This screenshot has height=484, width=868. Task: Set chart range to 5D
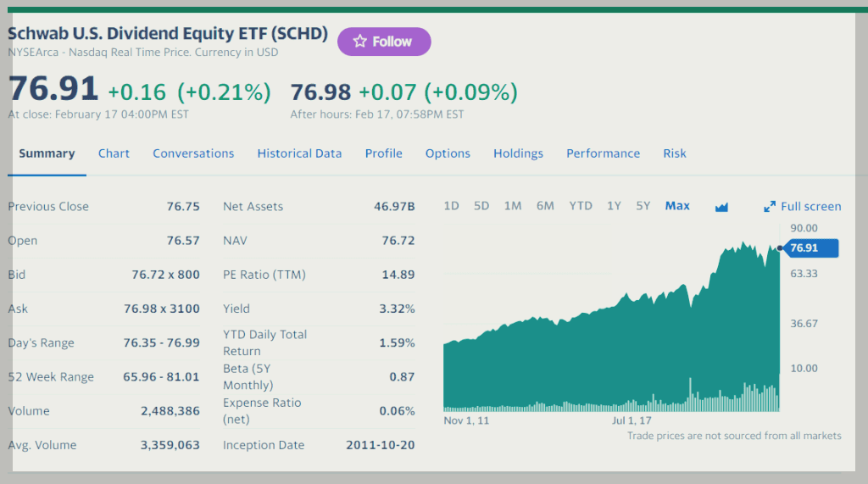pos(481,206)
